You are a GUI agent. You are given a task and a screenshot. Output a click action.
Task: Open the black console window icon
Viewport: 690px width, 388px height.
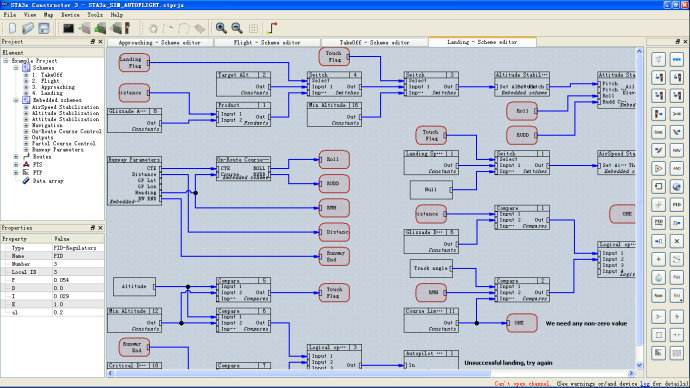click(68, 29)
